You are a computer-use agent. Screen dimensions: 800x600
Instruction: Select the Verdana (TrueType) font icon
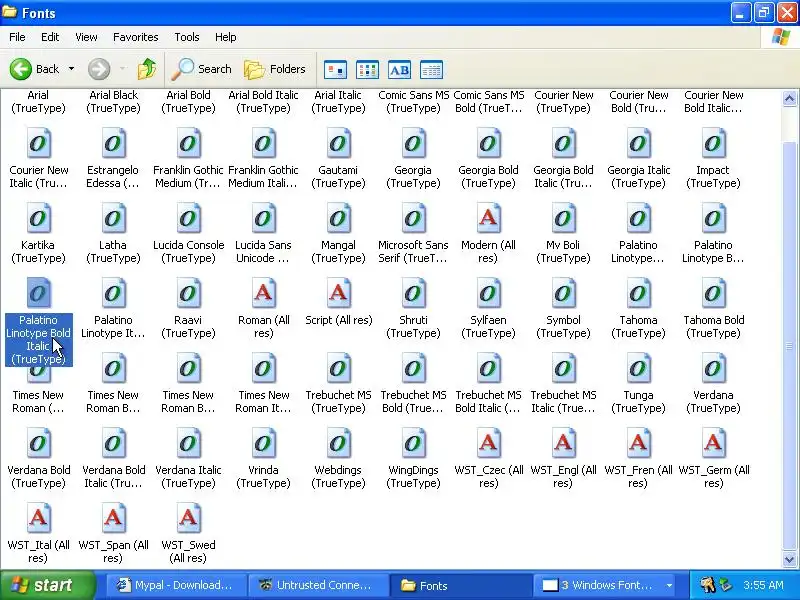tap(713, 368)
